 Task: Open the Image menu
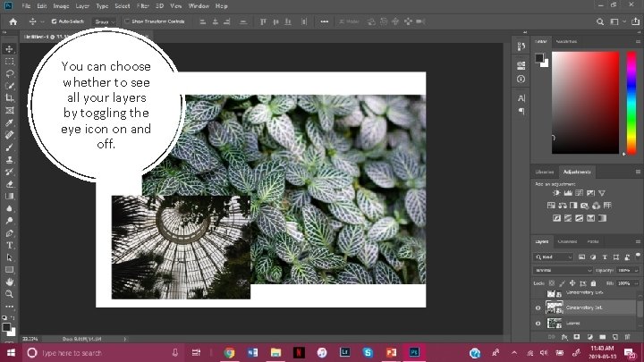(61, 6)
